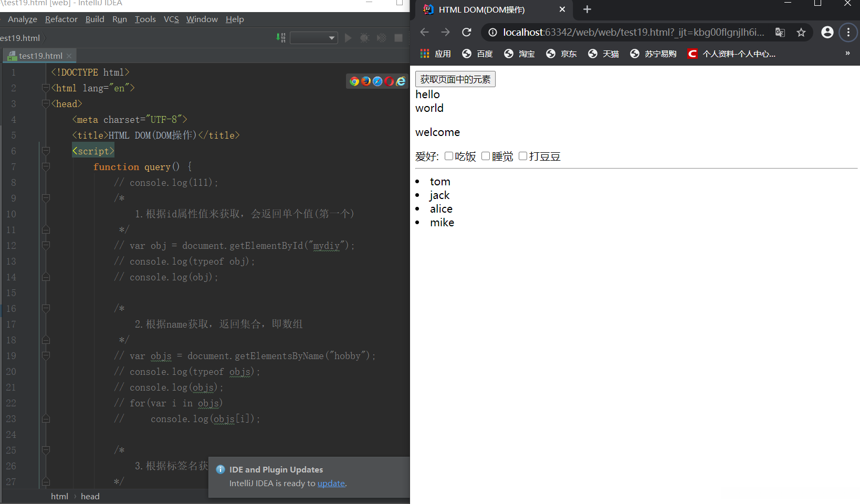860x504 pixels.
Task: Close the HTML DOM(DOM操作) Chrome tab
Action: click(x=562, y=9)
